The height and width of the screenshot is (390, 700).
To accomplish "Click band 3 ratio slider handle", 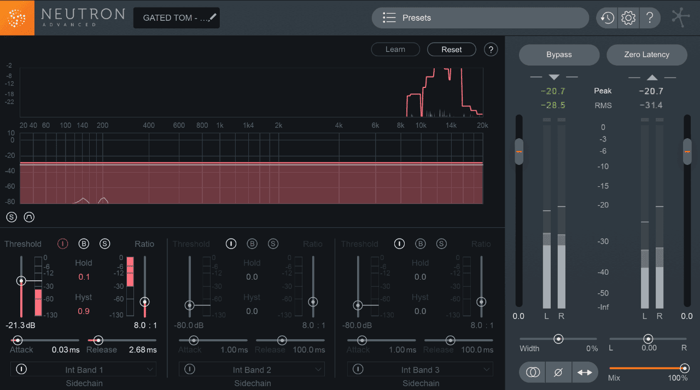I will [481, 302].
